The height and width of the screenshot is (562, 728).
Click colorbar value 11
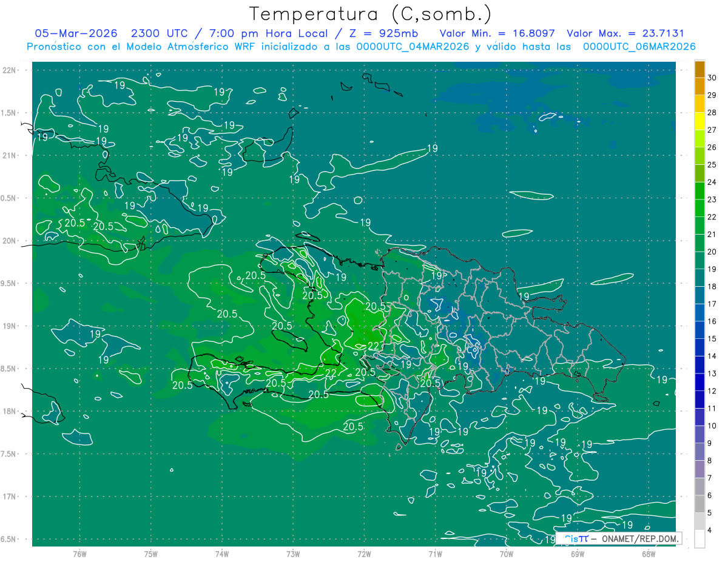click(712, 409)
